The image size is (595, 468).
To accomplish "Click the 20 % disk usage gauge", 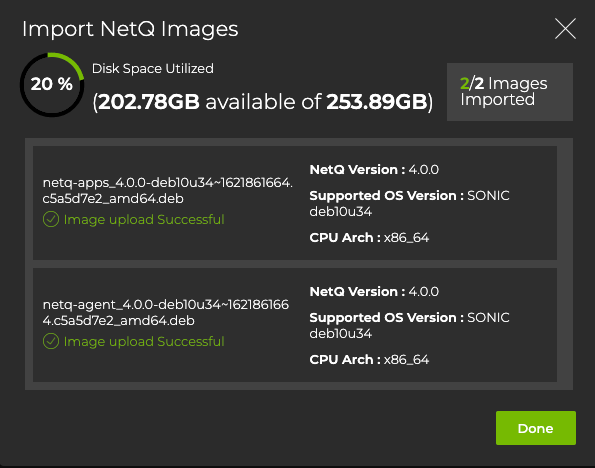I will 52,84.
